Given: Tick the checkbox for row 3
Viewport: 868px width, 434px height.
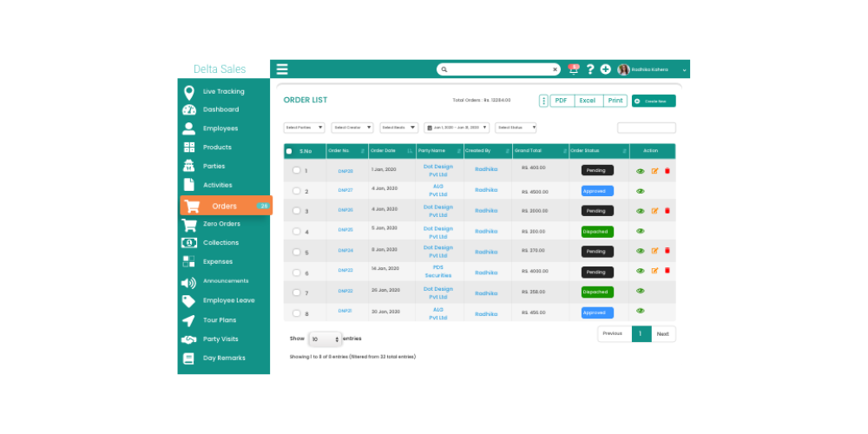Looking at the screenshot, I should (296, 211).
